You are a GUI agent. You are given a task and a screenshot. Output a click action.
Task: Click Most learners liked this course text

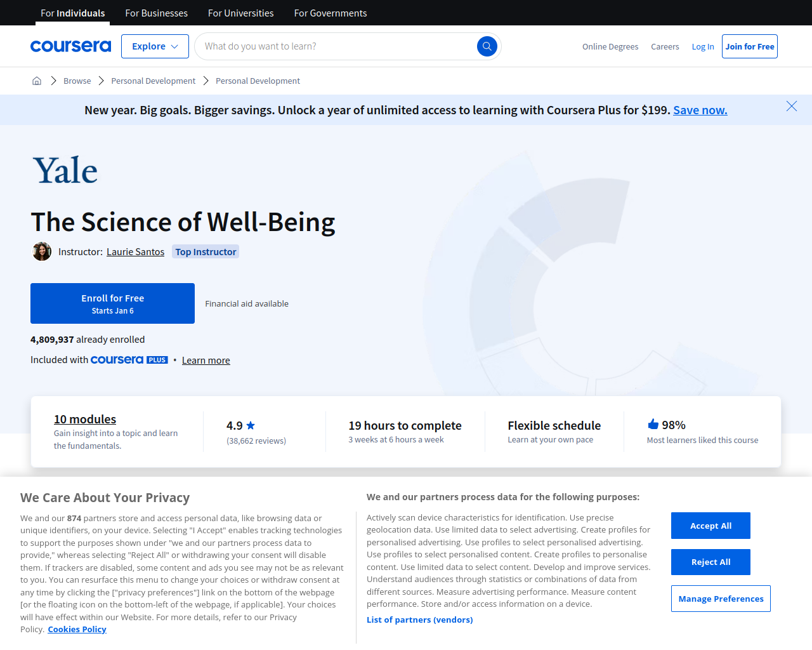[x=702, y=440]
